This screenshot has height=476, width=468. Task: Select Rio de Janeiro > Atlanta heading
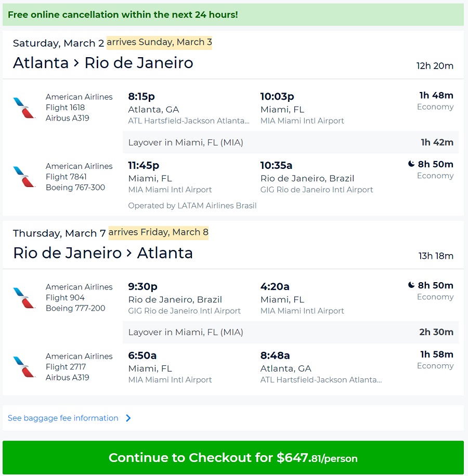[x=103, y=253]
